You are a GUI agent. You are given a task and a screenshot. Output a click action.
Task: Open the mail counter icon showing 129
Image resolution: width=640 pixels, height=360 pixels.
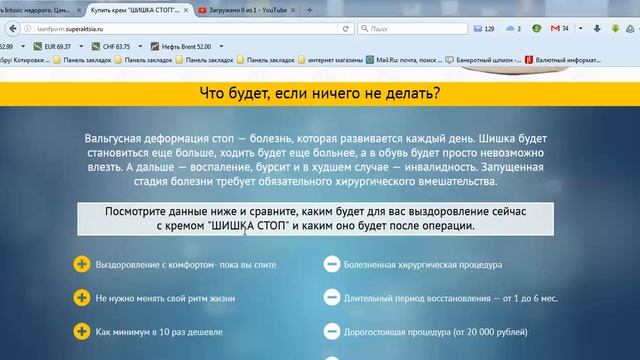[x=478, y=29]
